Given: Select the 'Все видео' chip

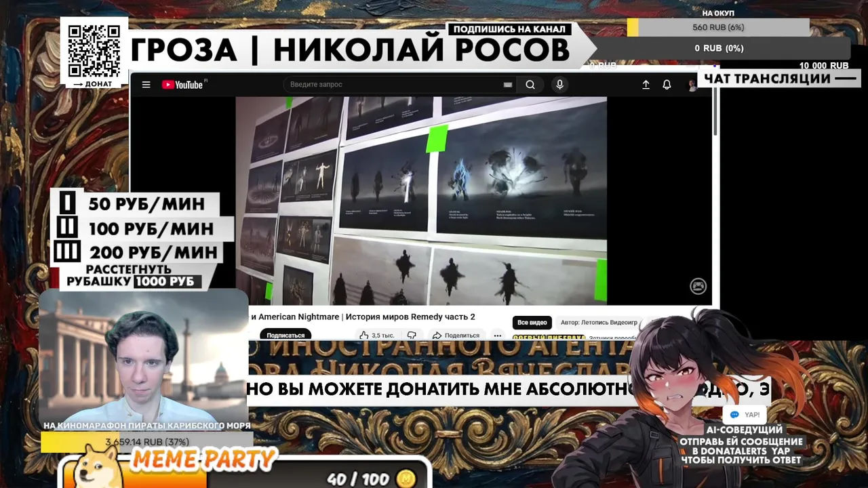Looking at the screenshot, I should (532, 323).
